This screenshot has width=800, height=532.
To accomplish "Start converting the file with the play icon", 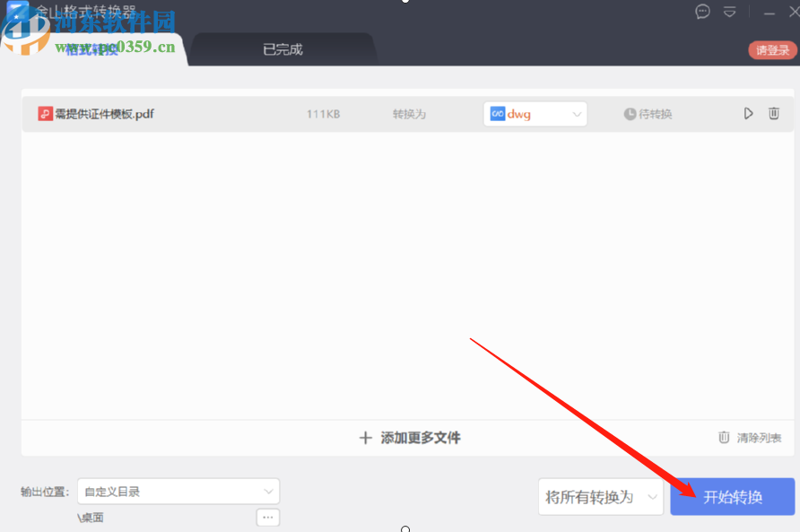I will pos(748,113).
